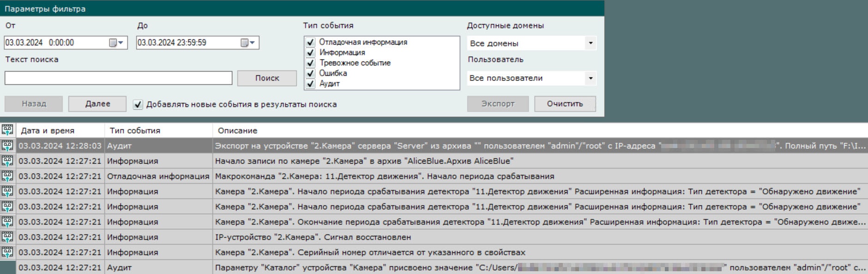Click the 'Далее' button
The width and height of the screenshot is (868, 274).
[x=97, y=104]
